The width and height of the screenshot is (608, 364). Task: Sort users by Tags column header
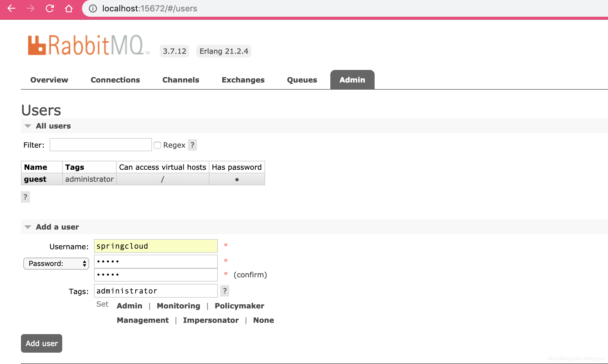(x=75, y=167)
